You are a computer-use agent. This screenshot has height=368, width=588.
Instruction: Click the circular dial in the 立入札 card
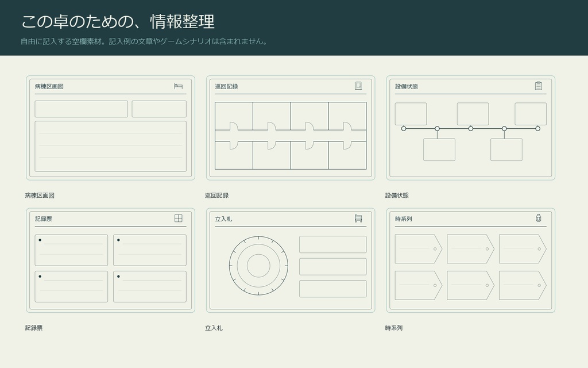tap(259, 266)
